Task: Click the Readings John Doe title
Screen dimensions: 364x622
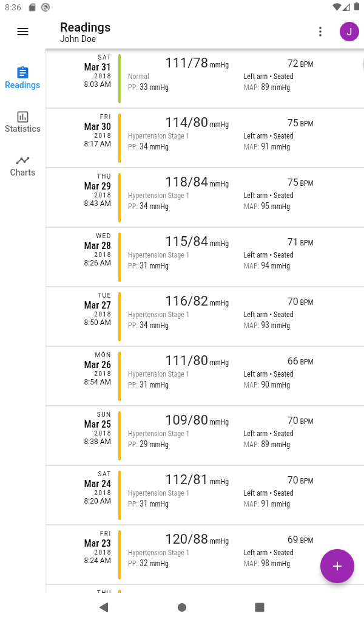Action: point(85,32)
